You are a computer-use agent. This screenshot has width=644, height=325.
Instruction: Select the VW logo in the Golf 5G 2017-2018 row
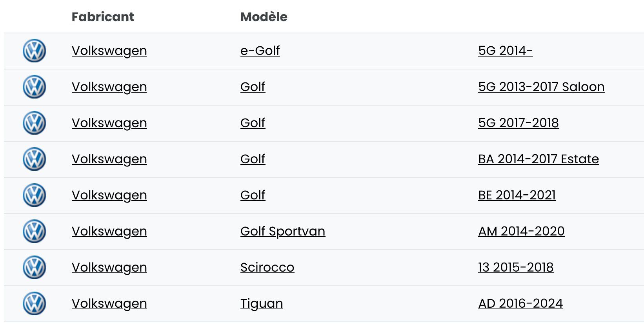click(x=35, y=123)
